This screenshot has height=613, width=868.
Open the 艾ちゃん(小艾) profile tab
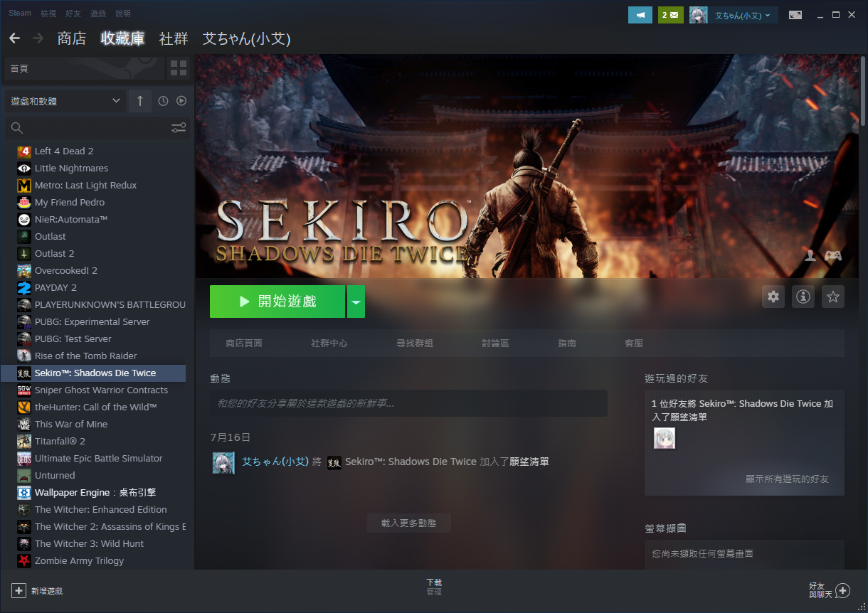(247, 38)
